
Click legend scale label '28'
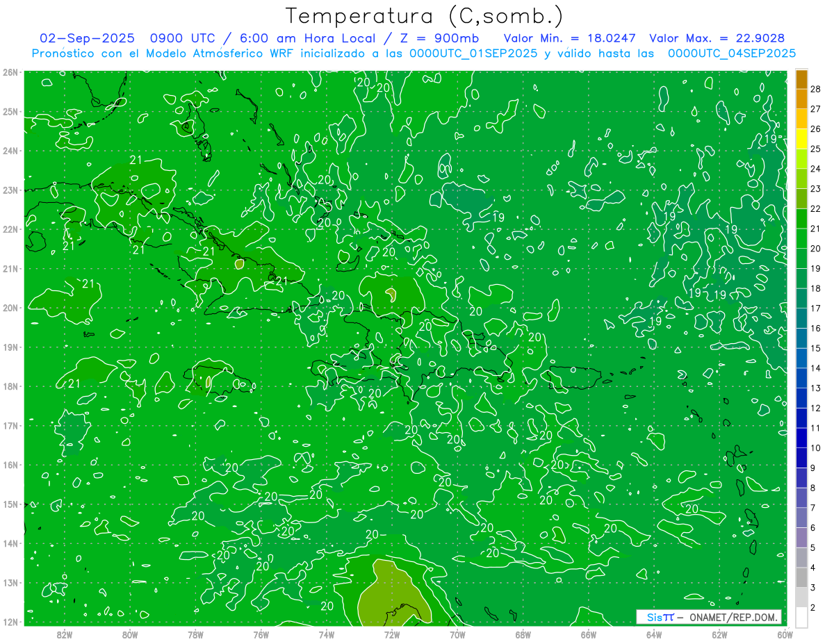815,89
